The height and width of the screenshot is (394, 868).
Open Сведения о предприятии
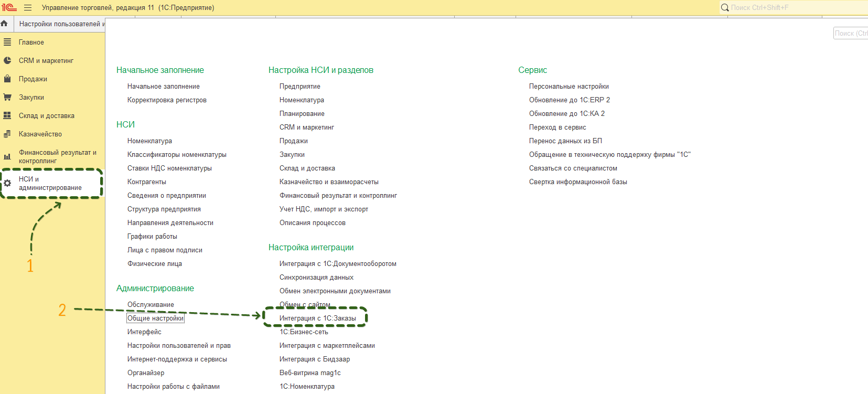[167, 195]
